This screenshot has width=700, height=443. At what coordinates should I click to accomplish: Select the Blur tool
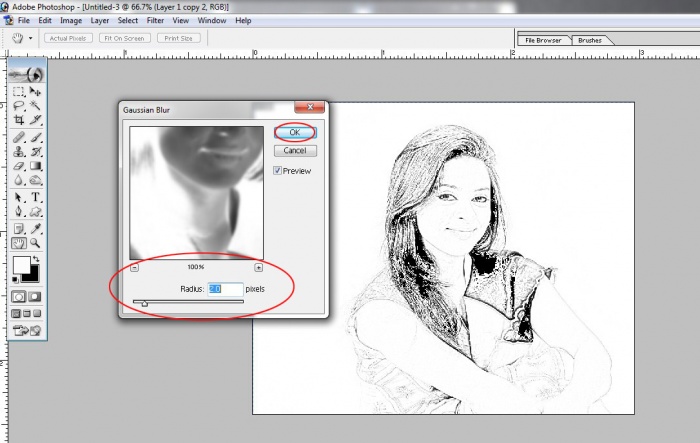(x=18, y=180)
